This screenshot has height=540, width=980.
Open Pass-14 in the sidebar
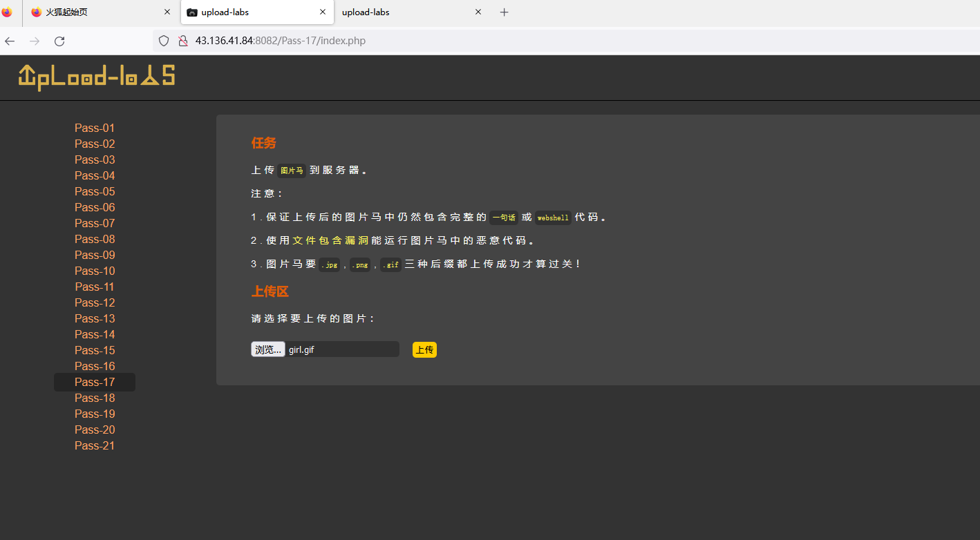click(x=95, y=334)
